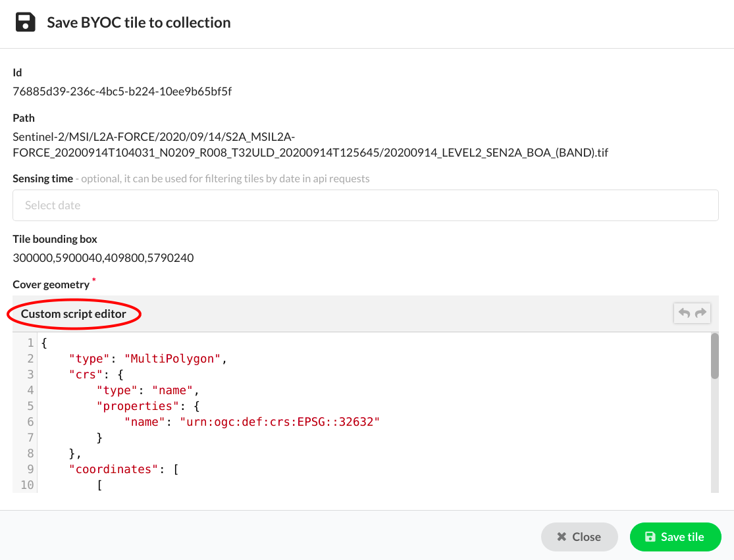Open the Sensing time date field
Screen dimensions: 734x560
pyautogui.click(x=365, y=205)
